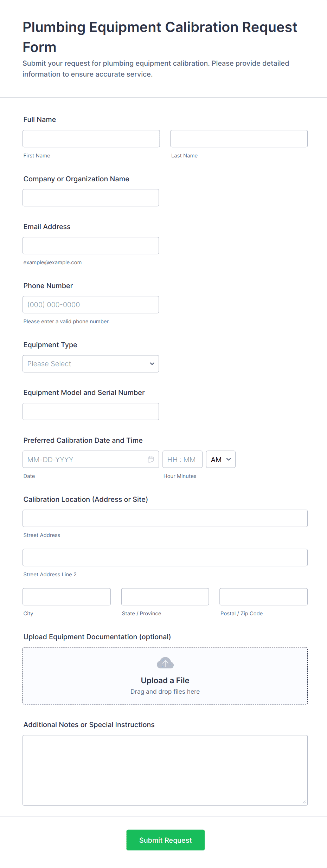Click the drag and drop upload area
Viewport: 327px width, 868px height.
click(x=165, y=675)
